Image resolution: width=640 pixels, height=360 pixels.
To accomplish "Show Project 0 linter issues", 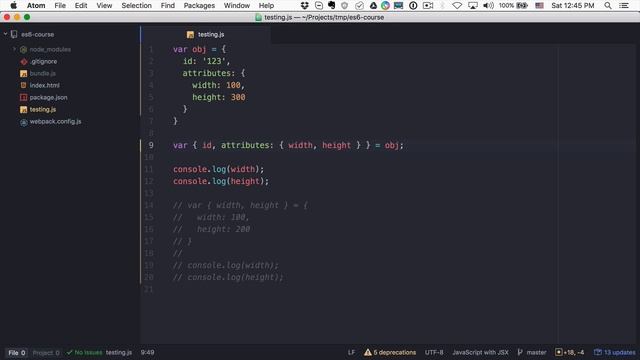I will tap(46, 353).
